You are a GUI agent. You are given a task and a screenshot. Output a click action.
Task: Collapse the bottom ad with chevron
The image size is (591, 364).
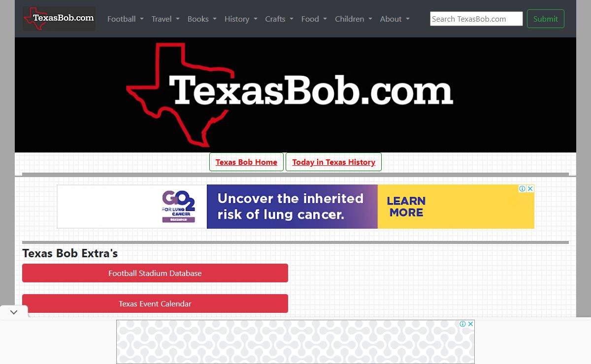(x=14, y=312)
